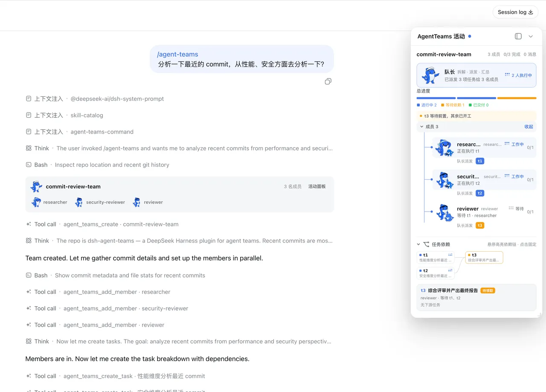Click the 'Team created. Let me gather' message
546x392 pixels.
[144, 258]
